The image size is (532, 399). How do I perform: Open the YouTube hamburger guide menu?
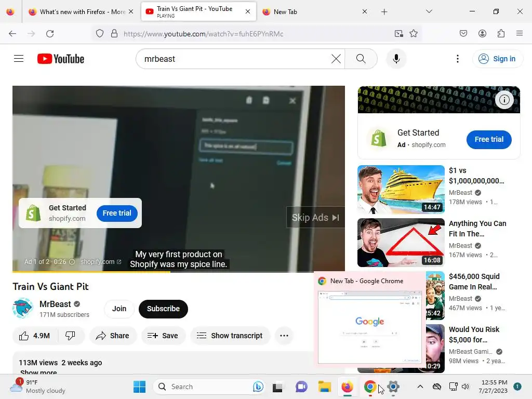tap(19, 59)
